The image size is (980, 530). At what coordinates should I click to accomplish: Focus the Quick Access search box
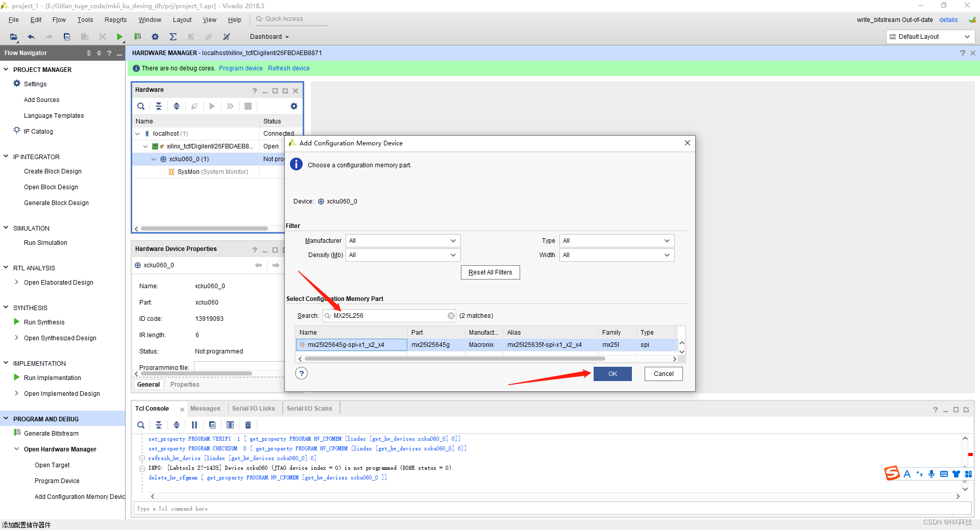point(291,19)
